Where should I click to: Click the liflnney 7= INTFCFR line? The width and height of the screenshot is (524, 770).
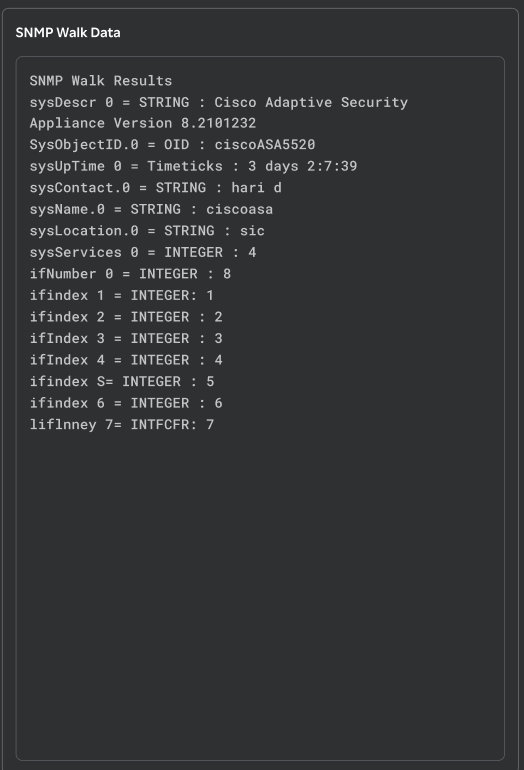point(122,424)
